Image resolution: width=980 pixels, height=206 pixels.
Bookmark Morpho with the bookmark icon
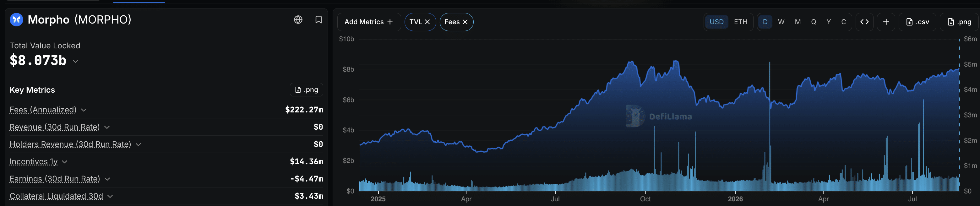[318, 20]
